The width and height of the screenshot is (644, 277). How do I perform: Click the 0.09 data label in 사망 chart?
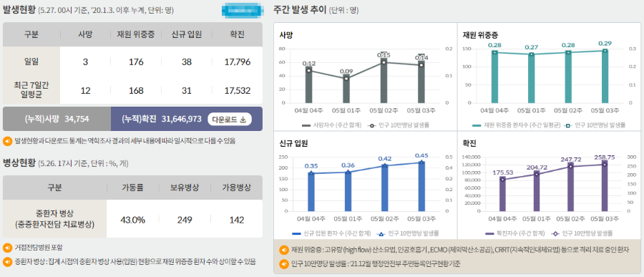pyautogui.click(x=346, y=71)
